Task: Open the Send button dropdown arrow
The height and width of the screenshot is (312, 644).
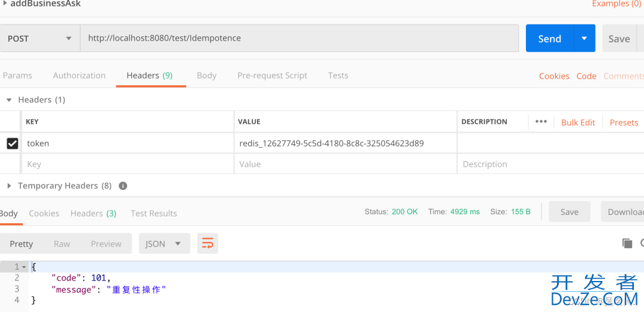Action: 584,39
